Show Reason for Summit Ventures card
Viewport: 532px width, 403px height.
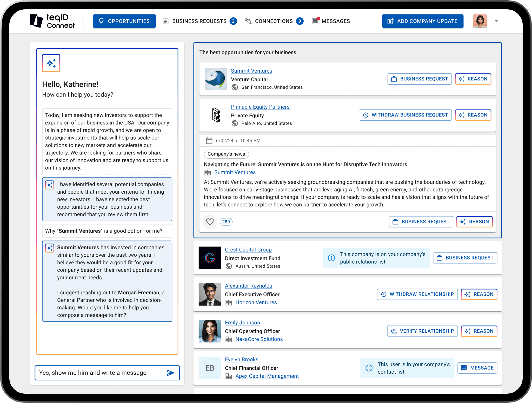[473, 79]
